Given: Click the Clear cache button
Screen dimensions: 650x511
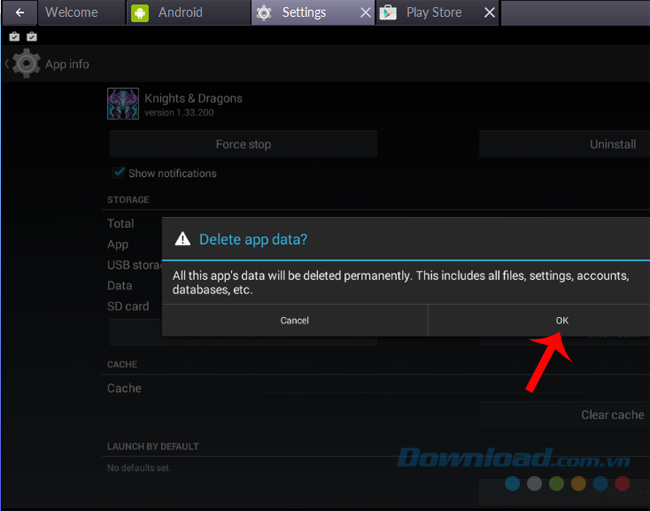Looking at the screenshot, I should pos(564,414).
